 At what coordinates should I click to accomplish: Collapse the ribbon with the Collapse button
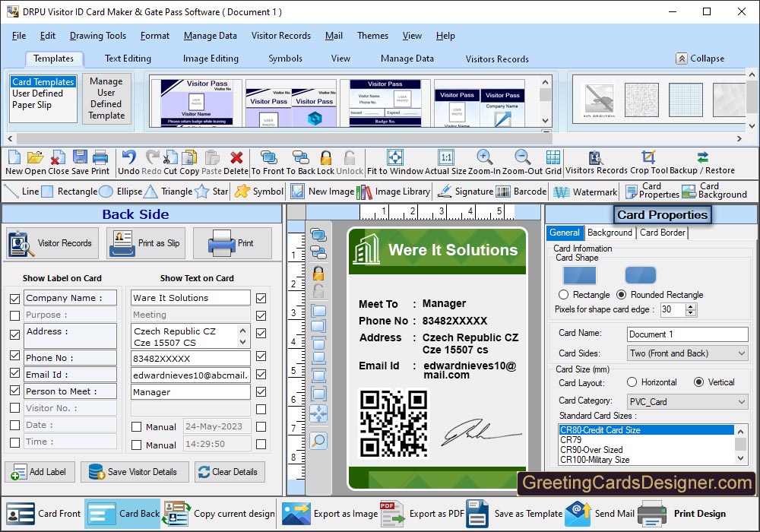click(x=701, y=59)
